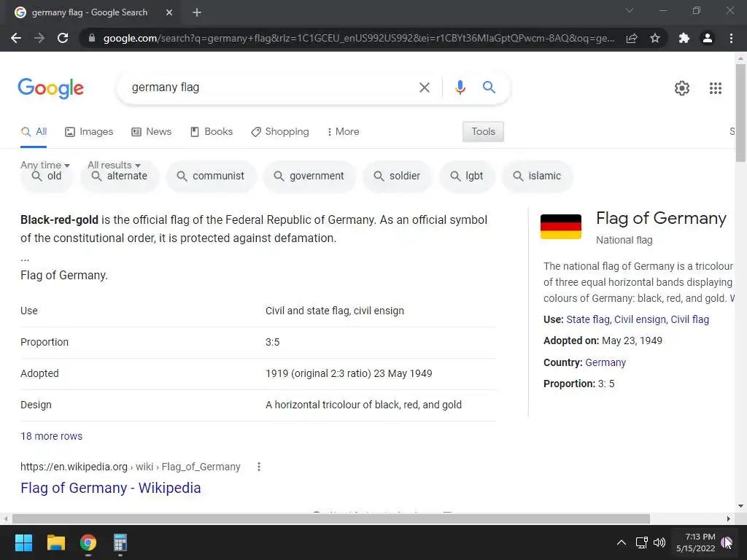Image resolution: width=747 pixels, height=560 pixels.
Task: Click the horizontal scrollbar thumb
Action: pos(330,518)
